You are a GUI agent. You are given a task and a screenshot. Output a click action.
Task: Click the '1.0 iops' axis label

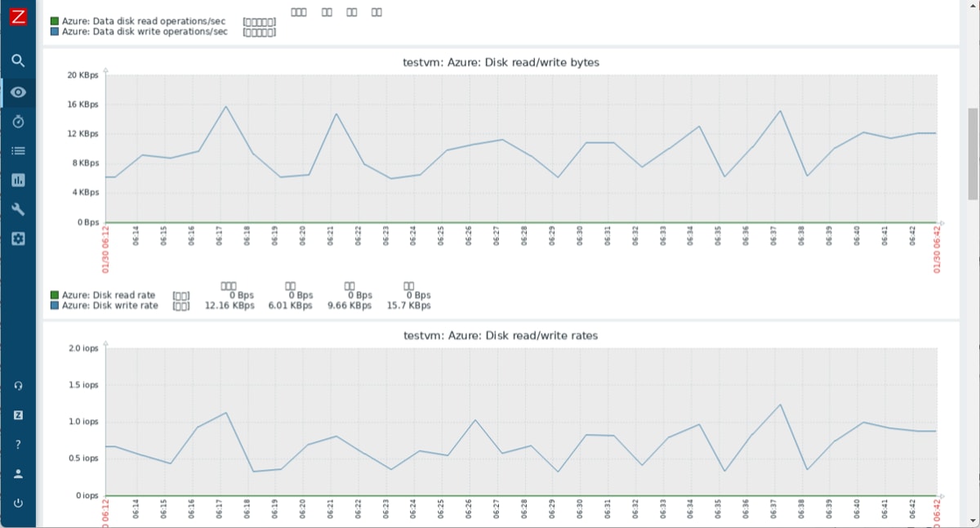[x=85, y=422]
